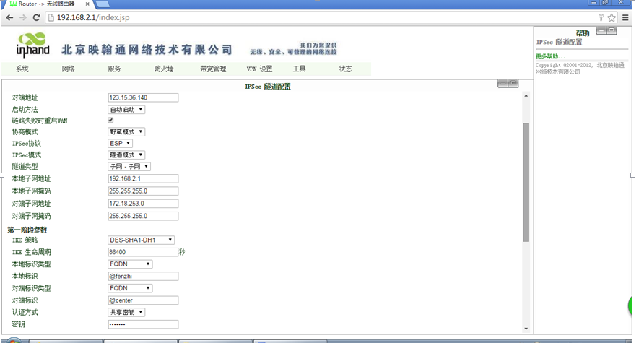Image resolution: width=644 pixels, height=343 pixels.
Task: Open the IPSec mode dropdown (隧道模式)
Action: click(126, 155)
